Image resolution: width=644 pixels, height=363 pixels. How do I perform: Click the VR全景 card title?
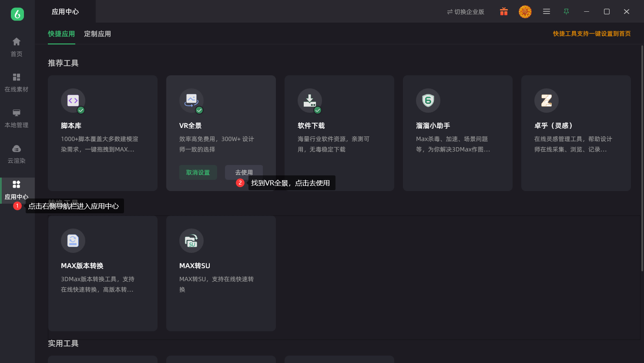click(x=191, y=126)
